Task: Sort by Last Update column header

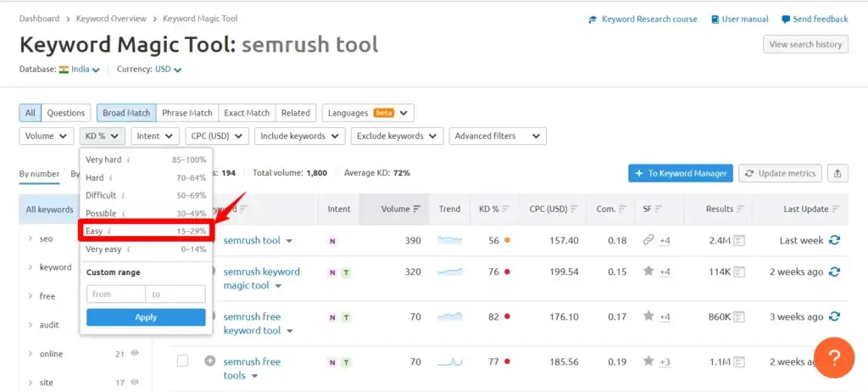Action: click(x=811, y=209)
